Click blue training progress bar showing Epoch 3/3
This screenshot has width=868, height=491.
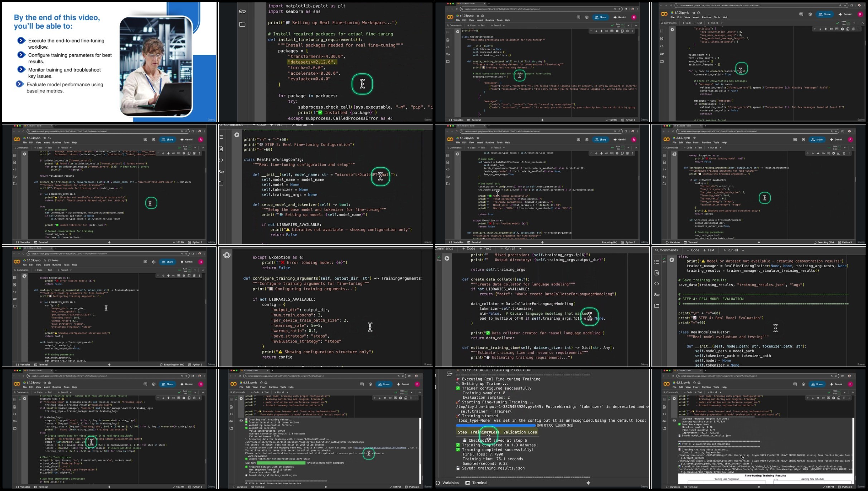[x=496, y=425]
